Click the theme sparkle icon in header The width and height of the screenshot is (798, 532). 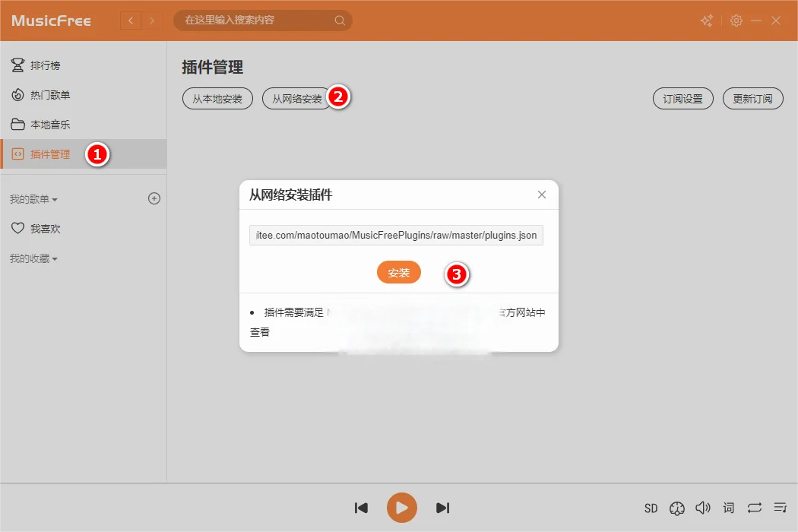click(707, 21)
